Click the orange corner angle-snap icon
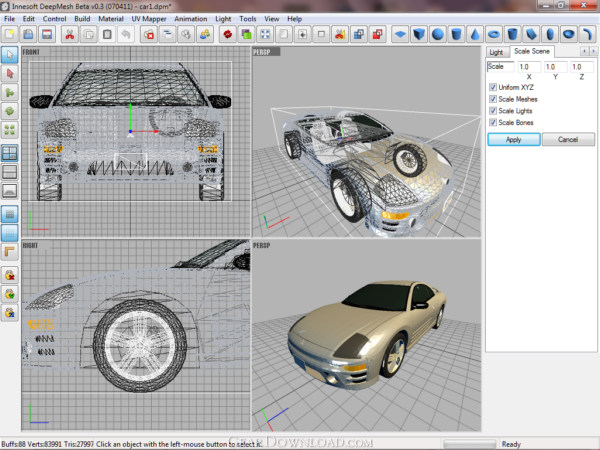 pyautogui.click(x=10, y=251)
